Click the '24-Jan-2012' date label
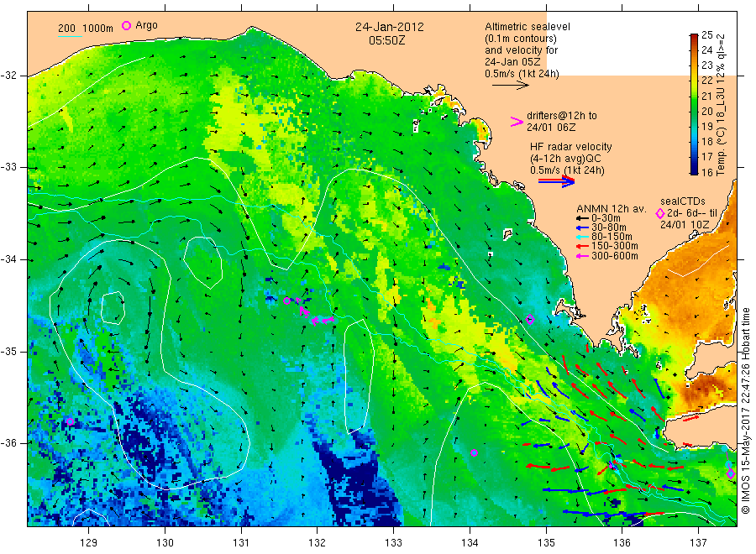 (x=390, y=27)
